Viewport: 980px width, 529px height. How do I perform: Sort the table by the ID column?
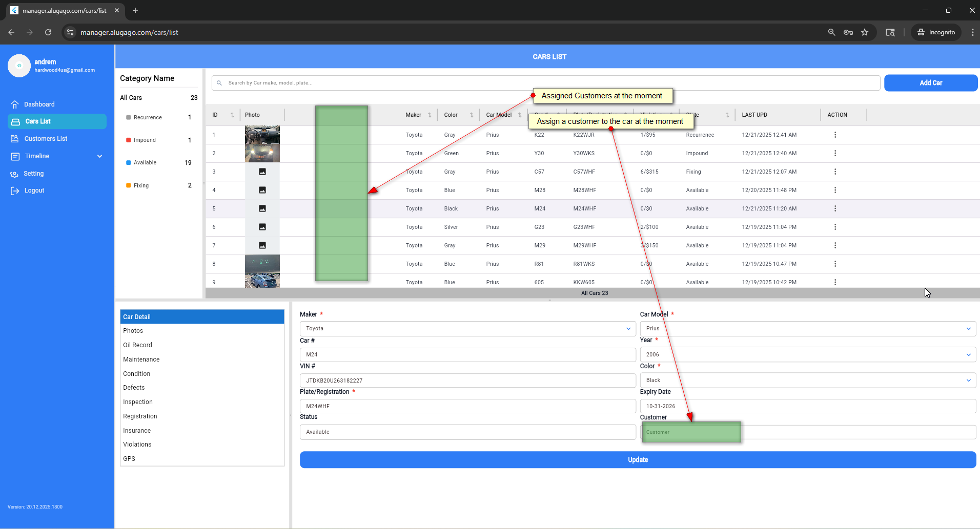click(x=232, y=115)
